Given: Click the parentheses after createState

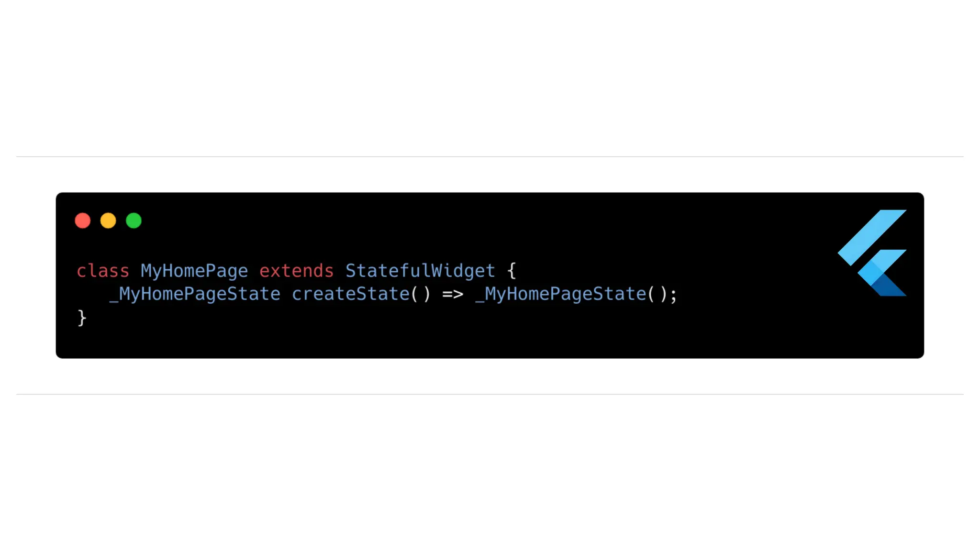Looking at the screenshot, I should pyautogui.click(x=421, y=294).
